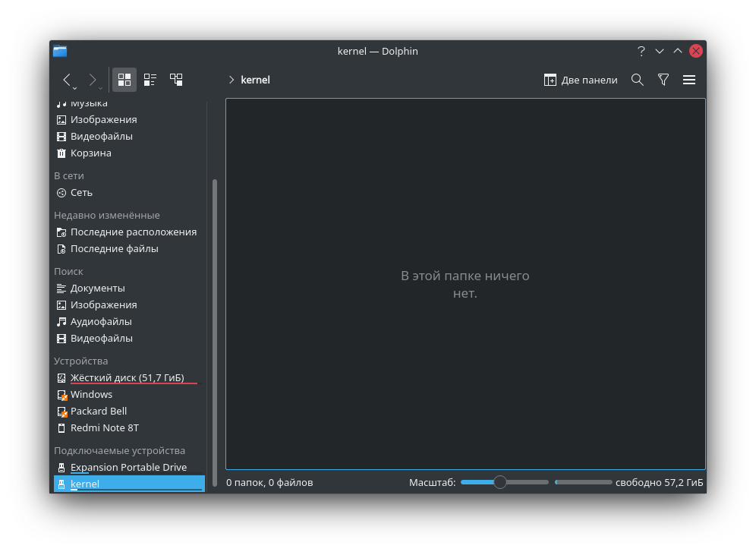The image size is (756, 552).
Task: Open Видеофайлы above Корзина
Action: (x=129, y=137)
